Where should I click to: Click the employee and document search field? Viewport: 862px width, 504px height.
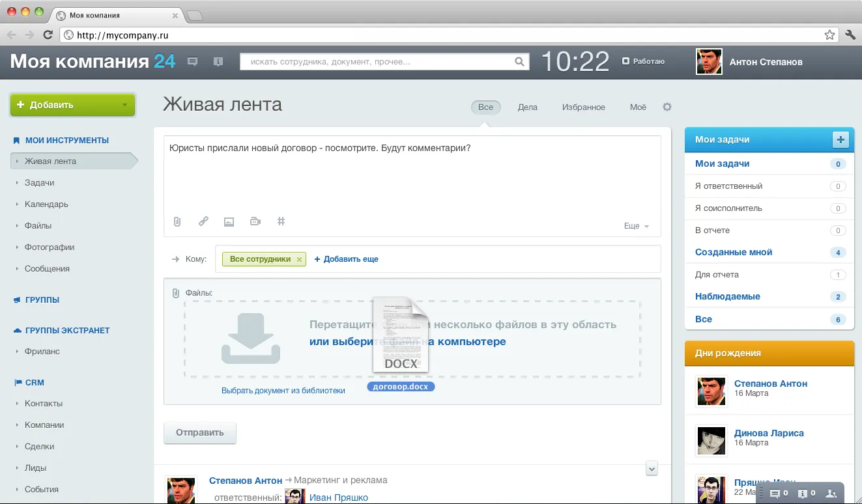[x=378, y=62]
